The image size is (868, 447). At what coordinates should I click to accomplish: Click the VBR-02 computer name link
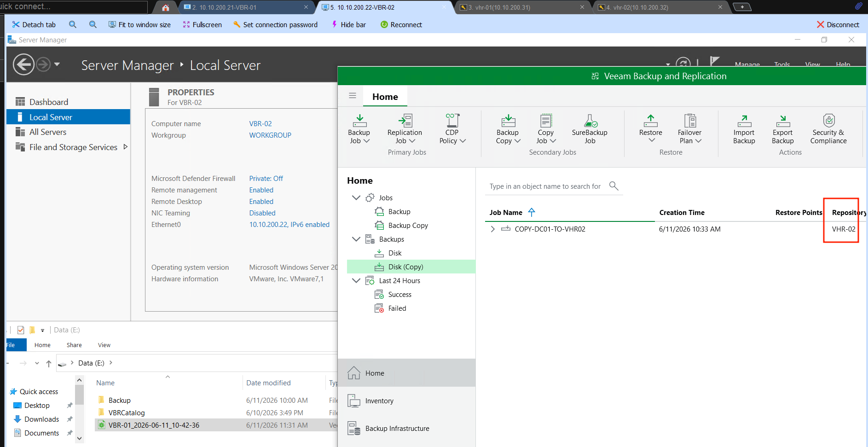(260, 123)
